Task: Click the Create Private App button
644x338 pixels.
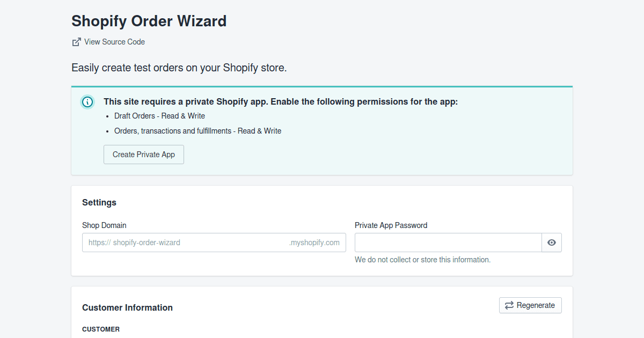Action: coord(143,154)
